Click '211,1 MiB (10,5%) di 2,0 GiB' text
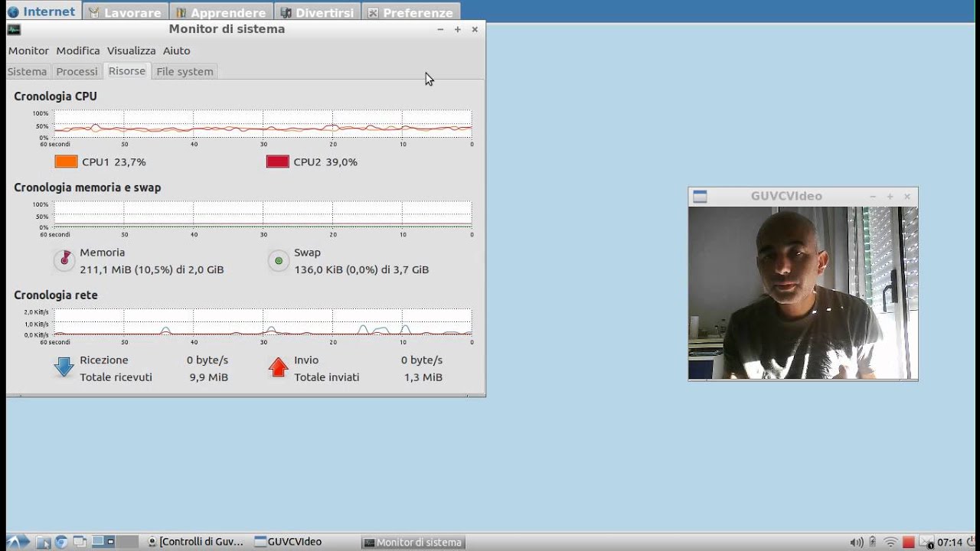This screenshot has height=551, width=980. [x=152, y=269]
